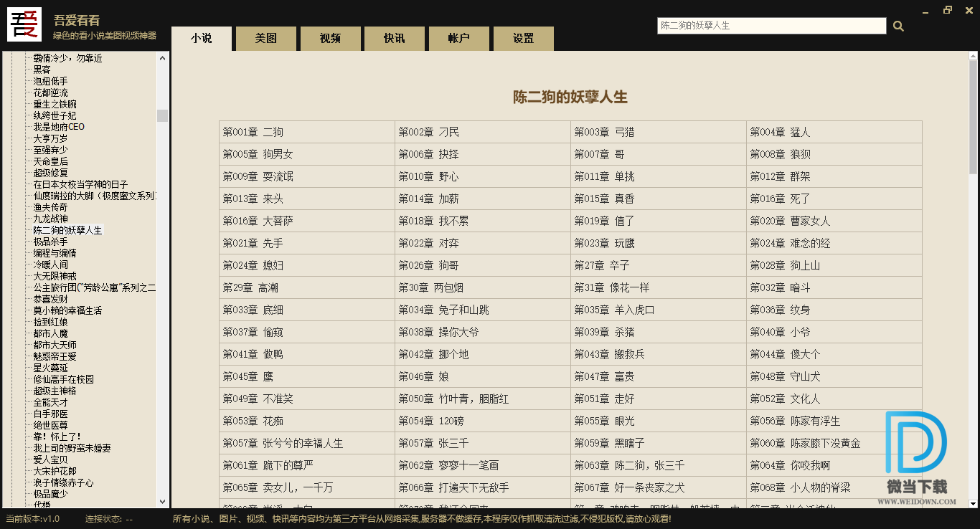Image resolution: width=980 pixels, height=529 pixels.
Task: Open chapter 第043章 搬救兵
Action: [x=609, y=354]
